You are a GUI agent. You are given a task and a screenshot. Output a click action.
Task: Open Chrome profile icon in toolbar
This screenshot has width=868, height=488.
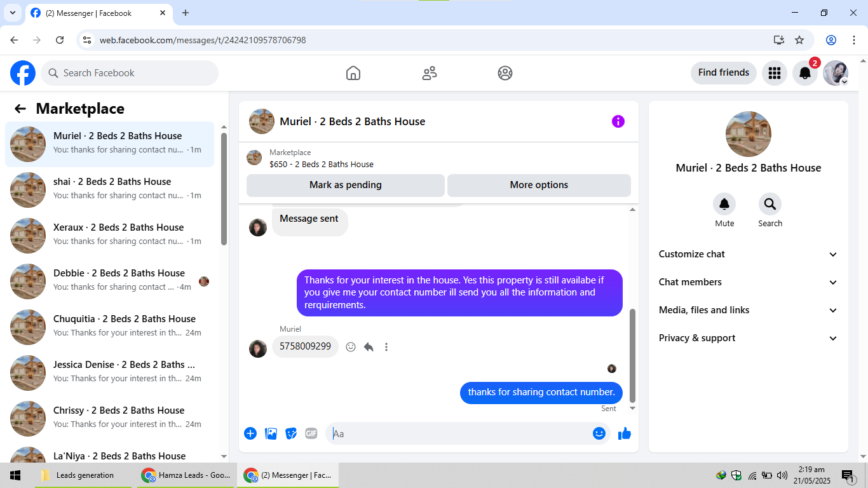click(831, 40)
